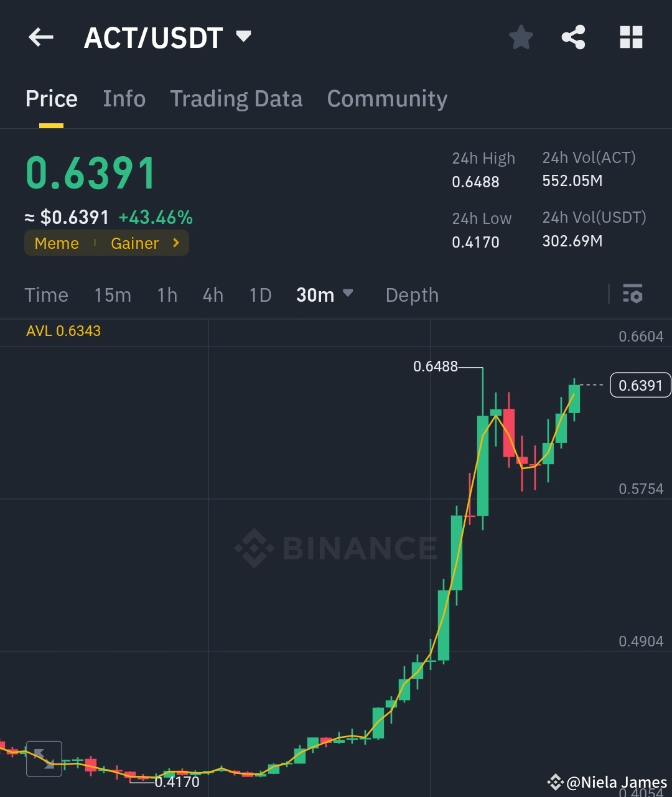This screenshot has height=797, width=672.
Task: Open the share options icon
Action: [x=573, y=37]
